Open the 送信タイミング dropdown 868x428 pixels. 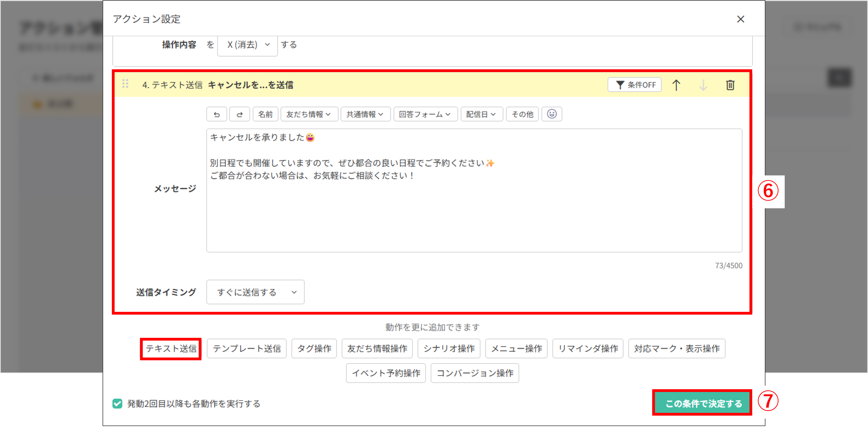pos(255,292)
